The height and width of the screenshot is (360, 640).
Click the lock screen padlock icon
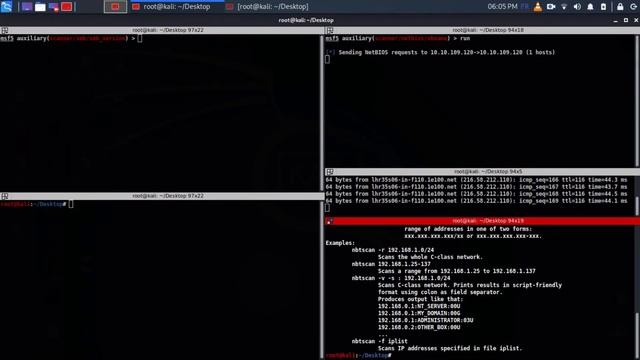[x=620, y=7]
